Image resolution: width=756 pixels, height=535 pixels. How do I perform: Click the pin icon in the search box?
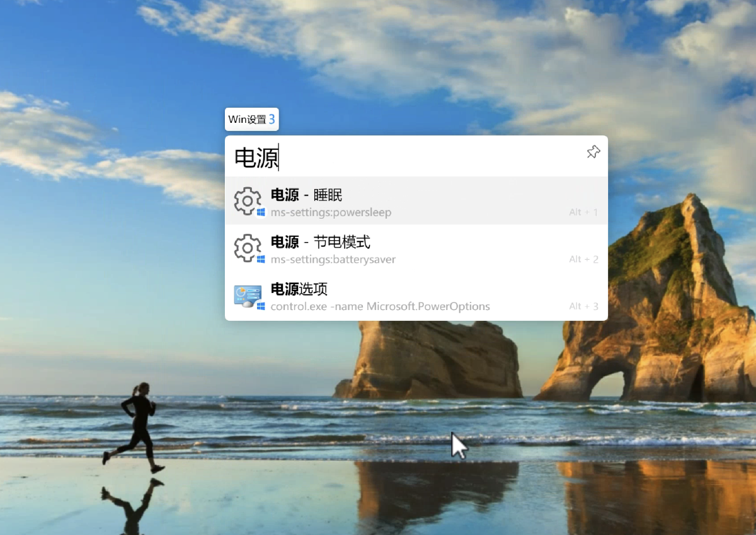pyautogui.click(x=593, y=152)
